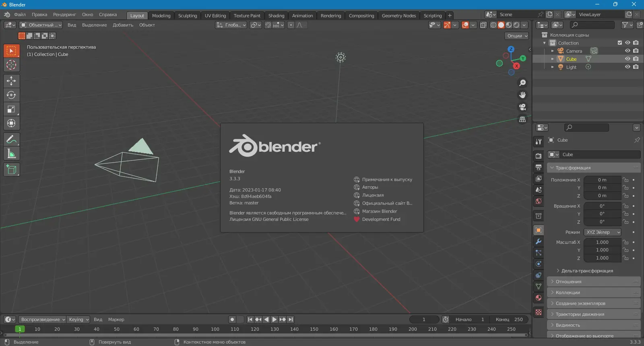The height and width of the screenshot is (346, 644).
Task: Open the Modifiers wrench tab
Action: tap(539, 241)
